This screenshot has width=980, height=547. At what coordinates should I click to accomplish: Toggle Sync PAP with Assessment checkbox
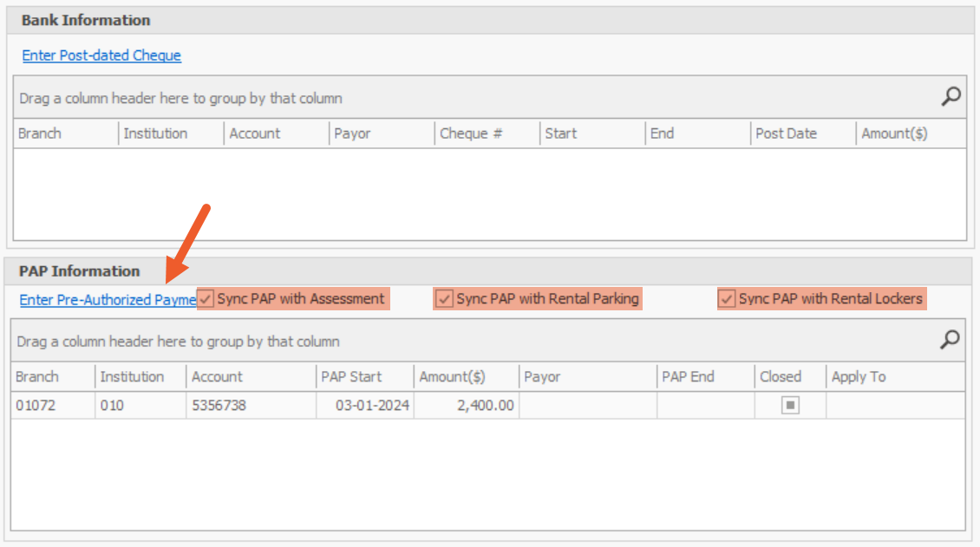click(x=206, y=299)
